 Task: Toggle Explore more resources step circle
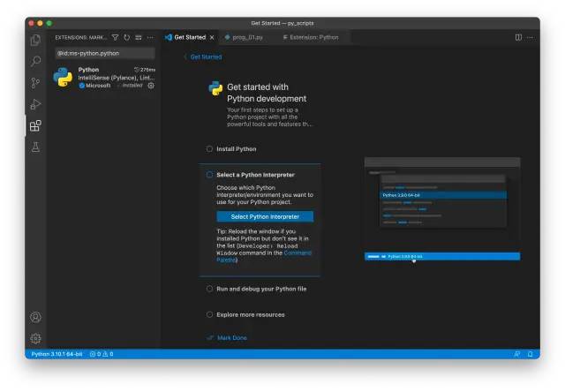pos(209,314)
